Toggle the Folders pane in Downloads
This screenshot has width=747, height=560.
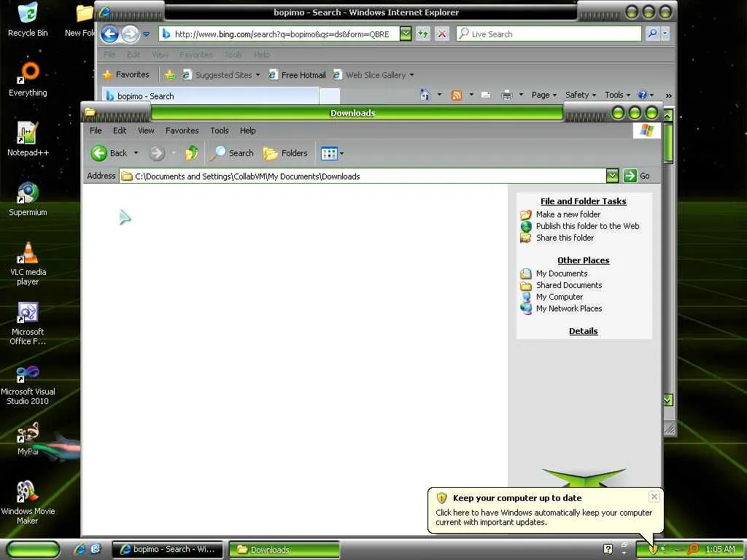[286, 153]
